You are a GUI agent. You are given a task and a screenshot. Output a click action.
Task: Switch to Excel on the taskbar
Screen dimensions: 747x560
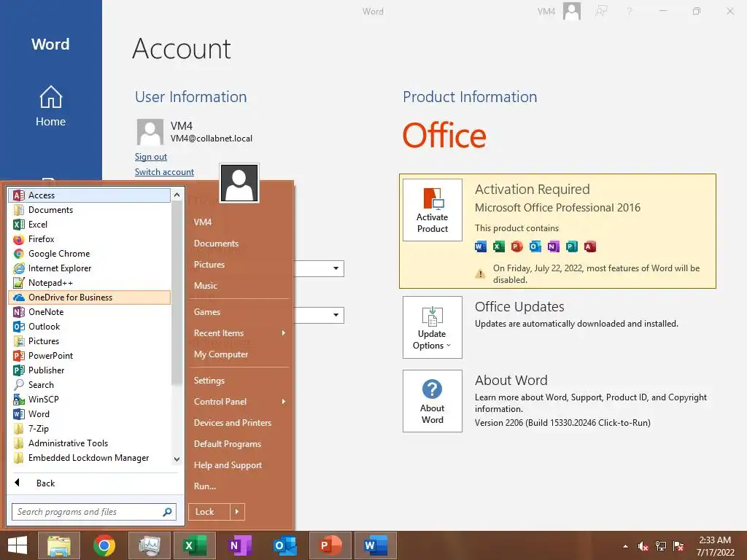194,545
